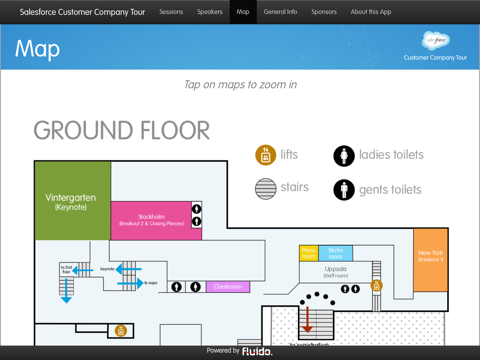
Task: Tap the pink Stockholm breakout room
Action: 151,220
